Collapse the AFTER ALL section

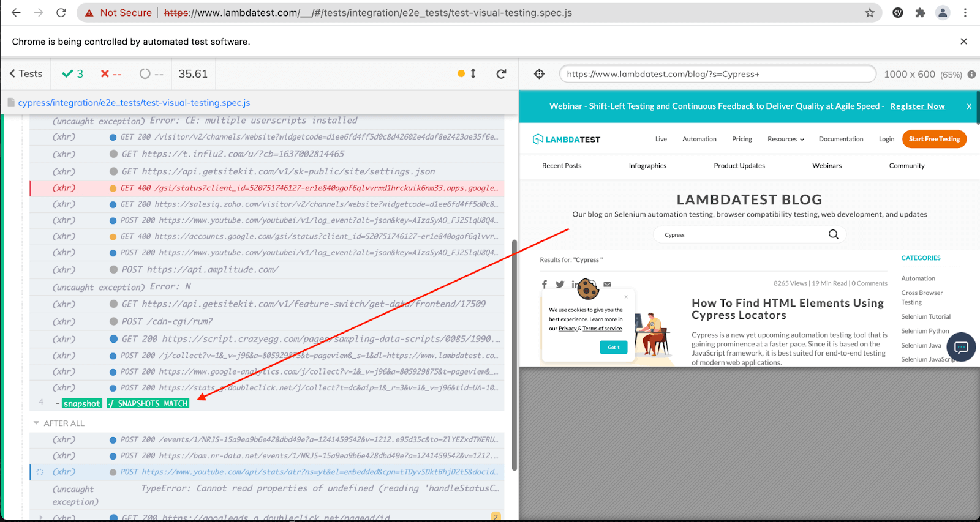tap(59, 423)
